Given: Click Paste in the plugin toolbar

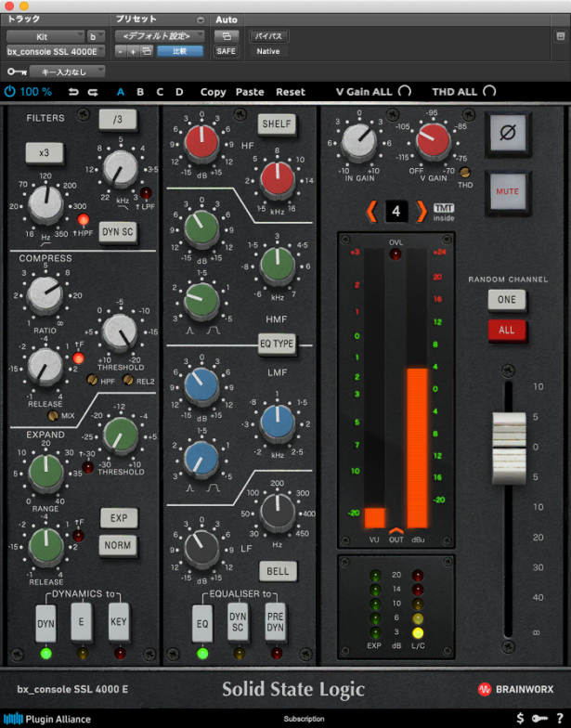Looking at the screenshot, I should coord(250,92).
